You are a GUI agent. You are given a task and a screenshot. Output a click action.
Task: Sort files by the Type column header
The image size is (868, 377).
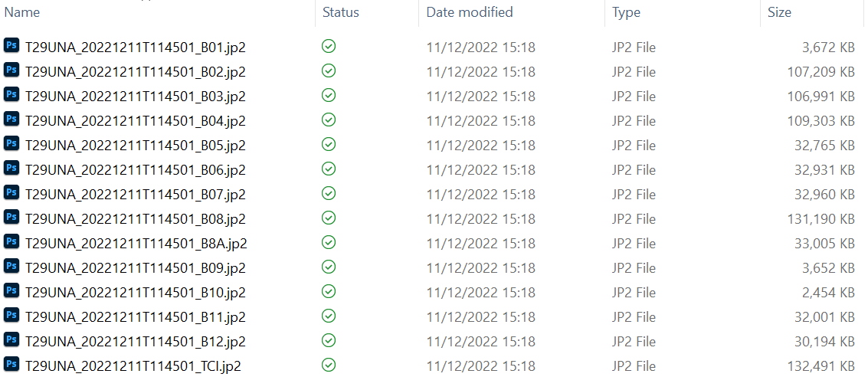[x=626, y=12]
